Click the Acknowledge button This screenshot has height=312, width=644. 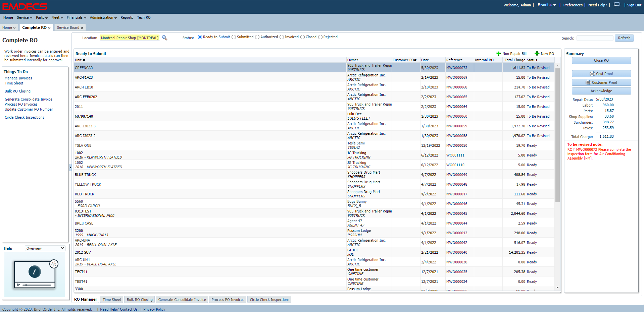click(601, 91)
